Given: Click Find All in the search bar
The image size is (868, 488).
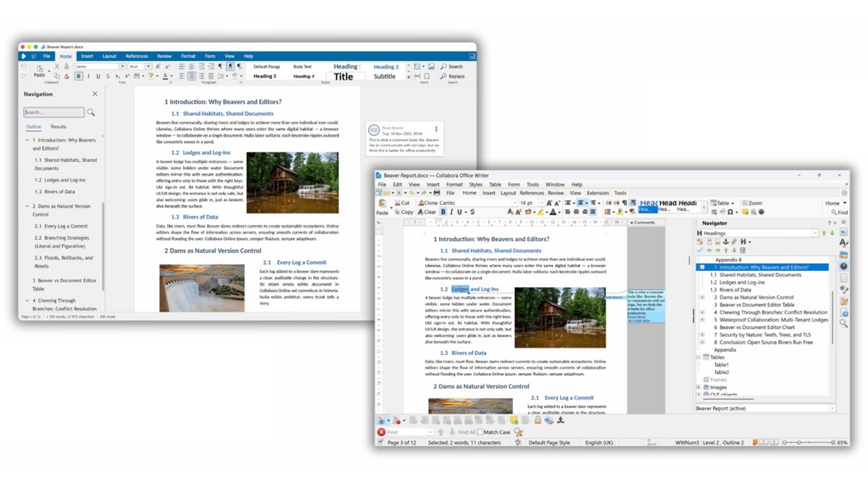Looking at the screenshot, I should pyautogui.click(x=466, y=432).
